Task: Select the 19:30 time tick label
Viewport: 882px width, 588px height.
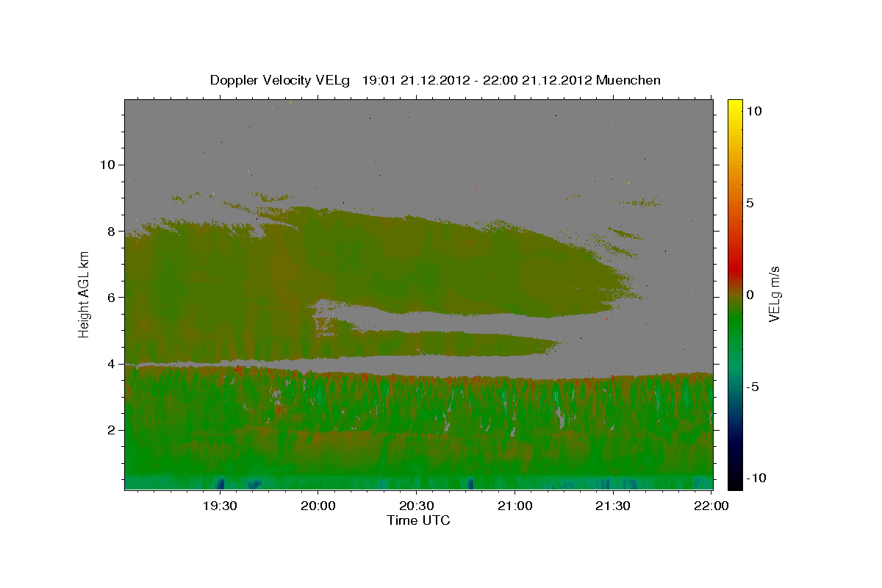Action: 220,506
